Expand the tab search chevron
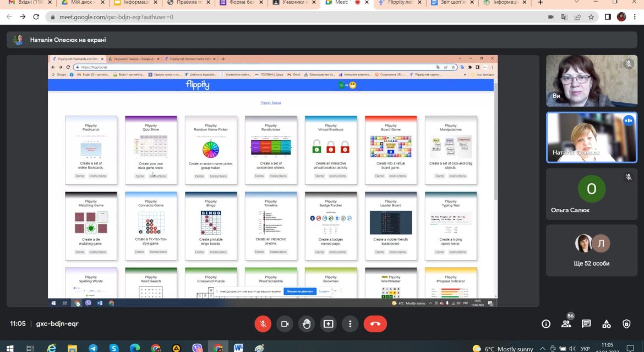This screenshot has width=644, height=352. [x=577, y=2]
